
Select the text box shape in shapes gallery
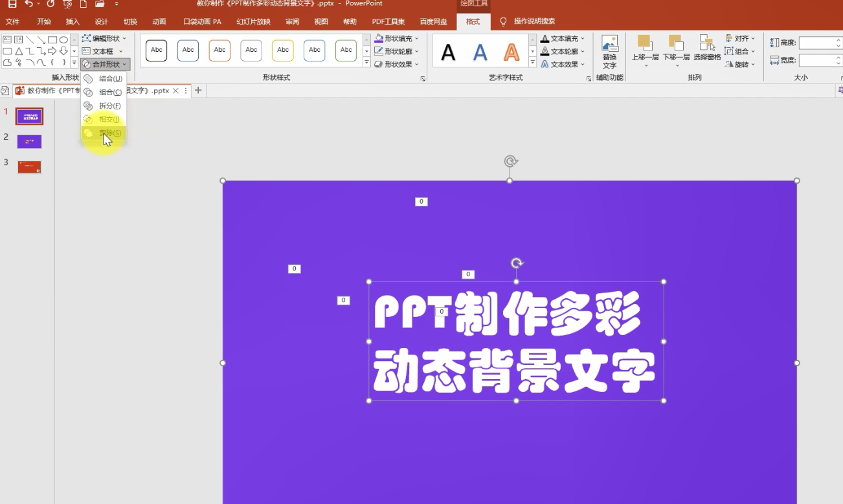pos(7,39)
